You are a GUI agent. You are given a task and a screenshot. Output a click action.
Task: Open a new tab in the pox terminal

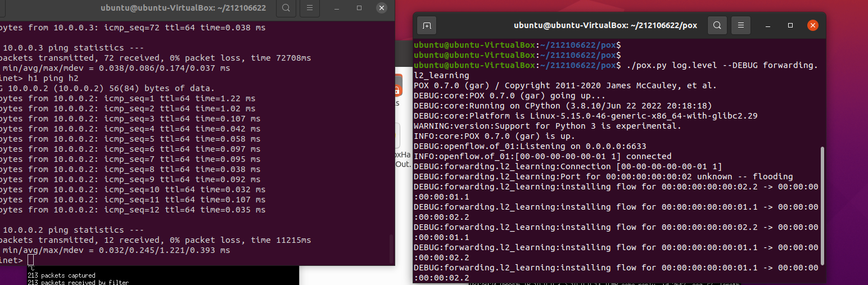click(x=427, y=25)
